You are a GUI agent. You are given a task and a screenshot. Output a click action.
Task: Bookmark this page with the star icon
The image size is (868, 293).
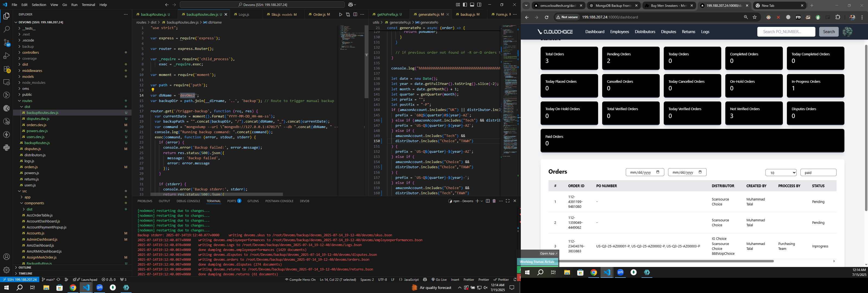[x=755, y=17]
